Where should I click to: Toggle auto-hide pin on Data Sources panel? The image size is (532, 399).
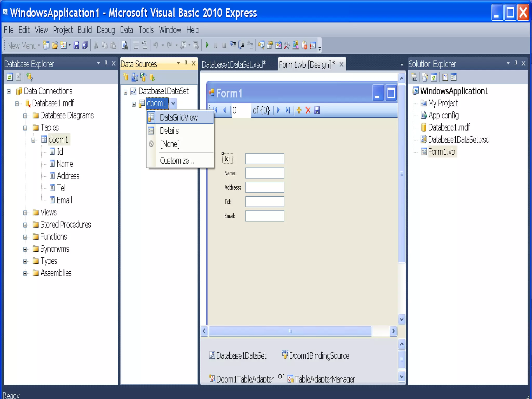pos(186,63)
